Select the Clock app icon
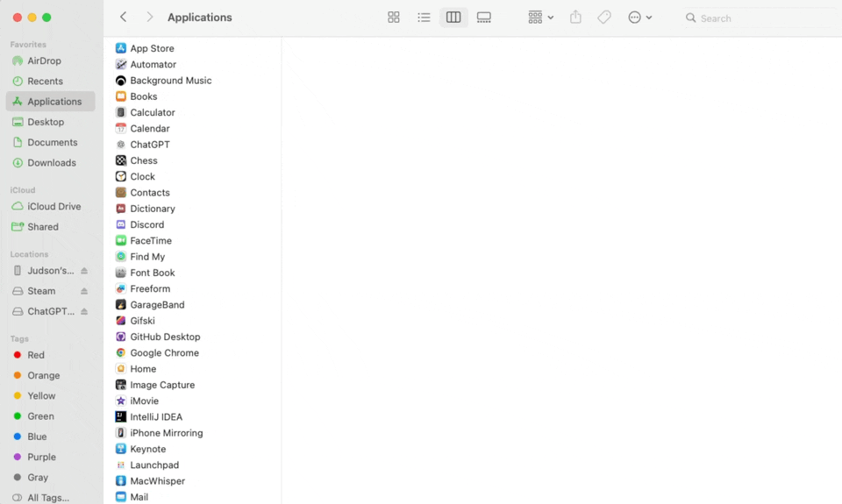Image resolution: width=842 pixels, height=504 pixels. point(121,176)
